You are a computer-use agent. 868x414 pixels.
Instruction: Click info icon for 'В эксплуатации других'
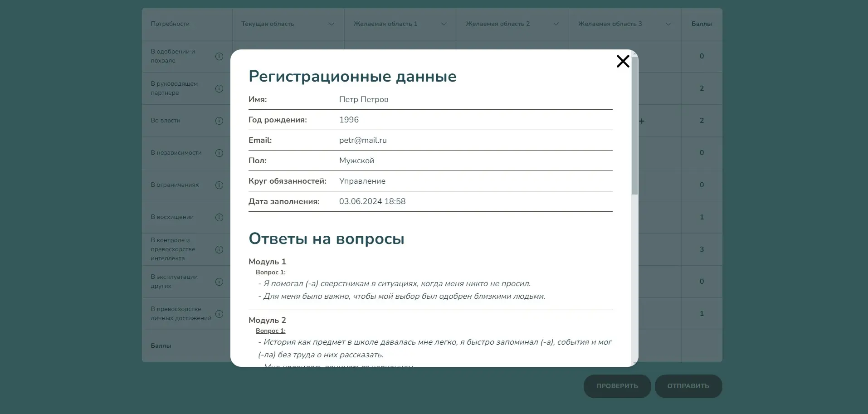tap(219, 282)
